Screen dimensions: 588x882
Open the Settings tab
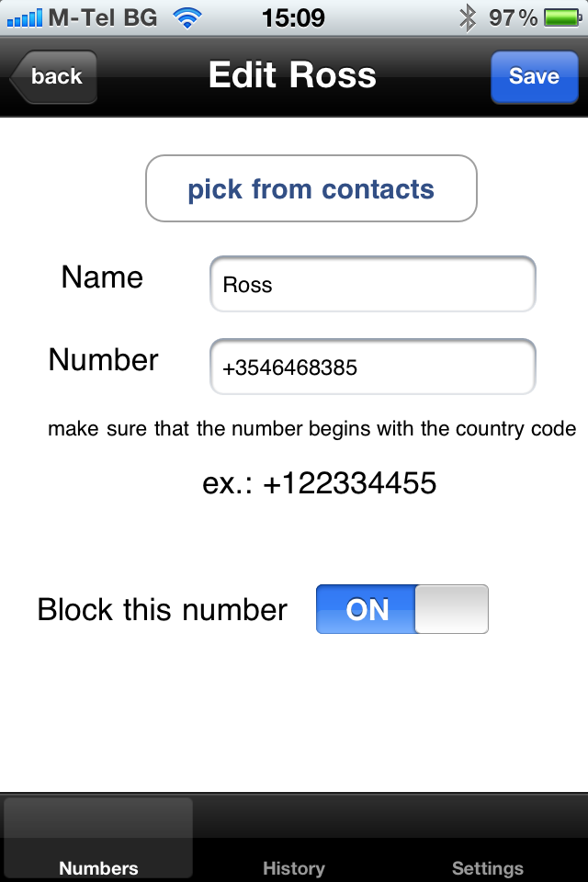(488, 838)
